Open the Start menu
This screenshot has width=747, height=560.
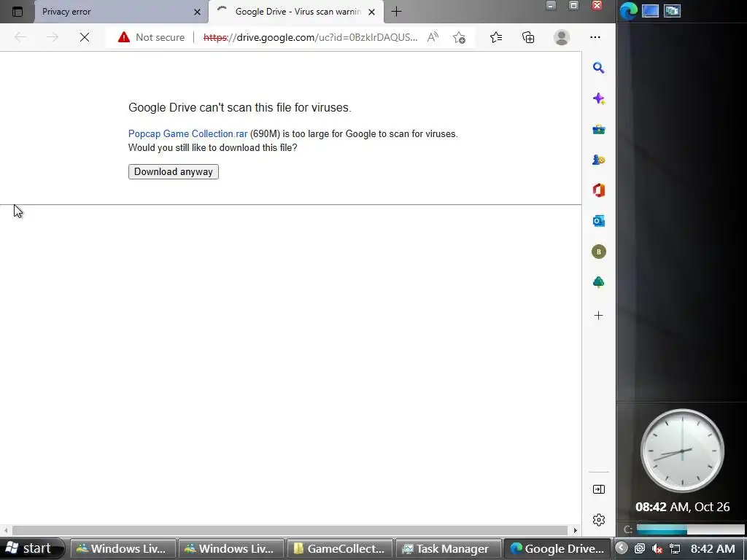[x=31, y=548]
